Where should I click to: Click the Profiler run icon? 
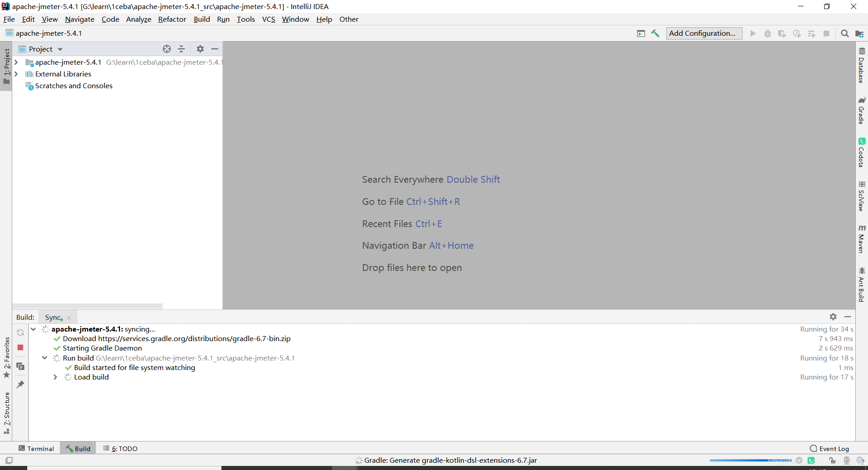(x=797, y=33)
